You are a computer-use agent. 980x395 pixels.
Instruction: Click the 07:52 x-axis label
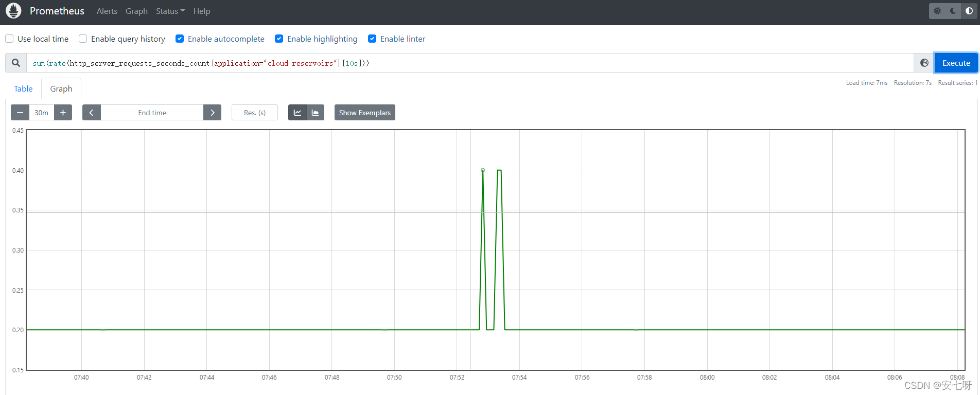point(457,378)
